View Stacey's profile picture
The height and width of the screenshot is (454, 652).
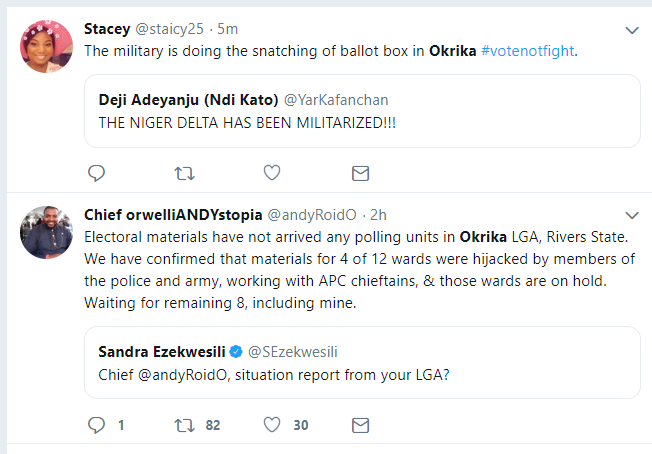point(46,46)
